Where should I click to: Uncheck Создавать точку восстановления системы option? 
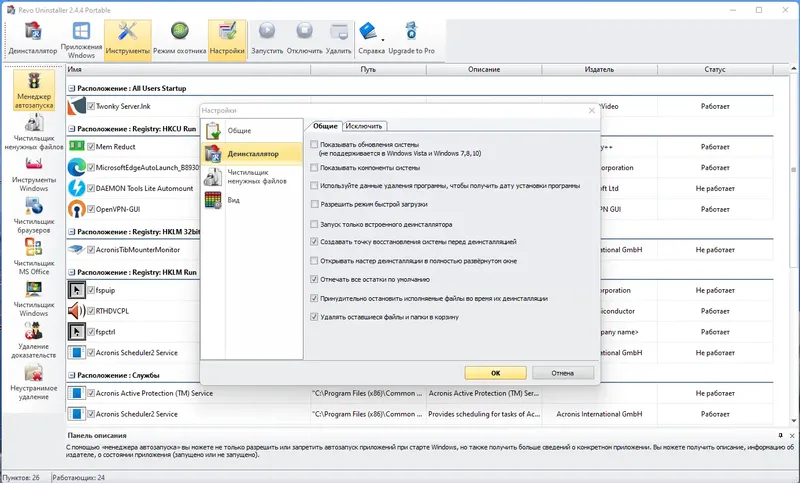point(314,242)
